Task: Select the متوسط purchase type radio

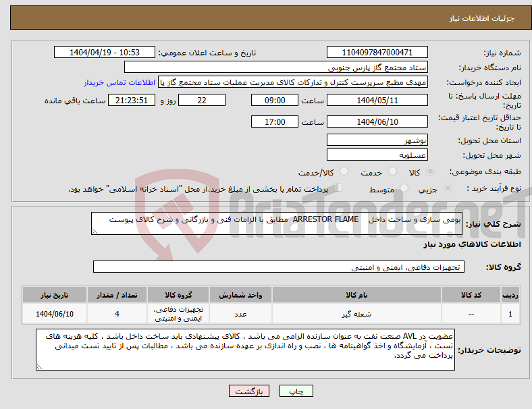Action: tap(404, 188)
